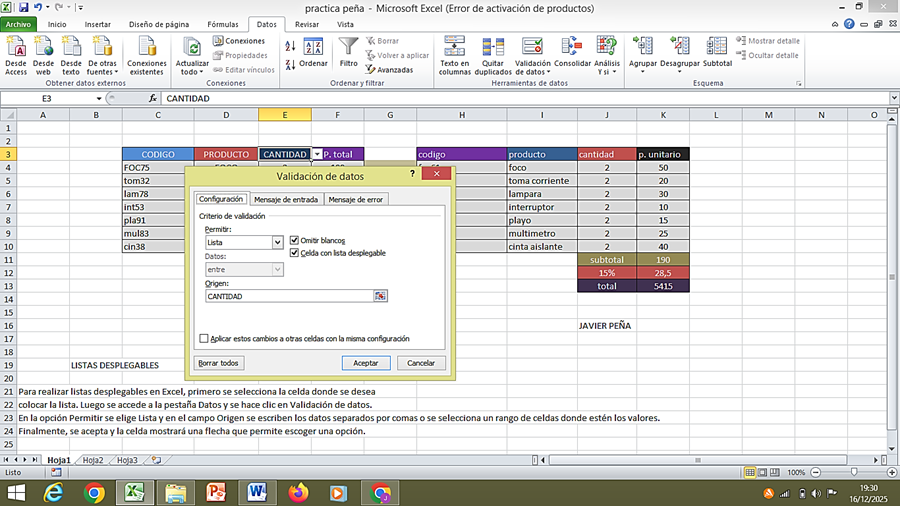Toggle the Omitir blancos checkbox
The image size is (900, 506).
294,241
